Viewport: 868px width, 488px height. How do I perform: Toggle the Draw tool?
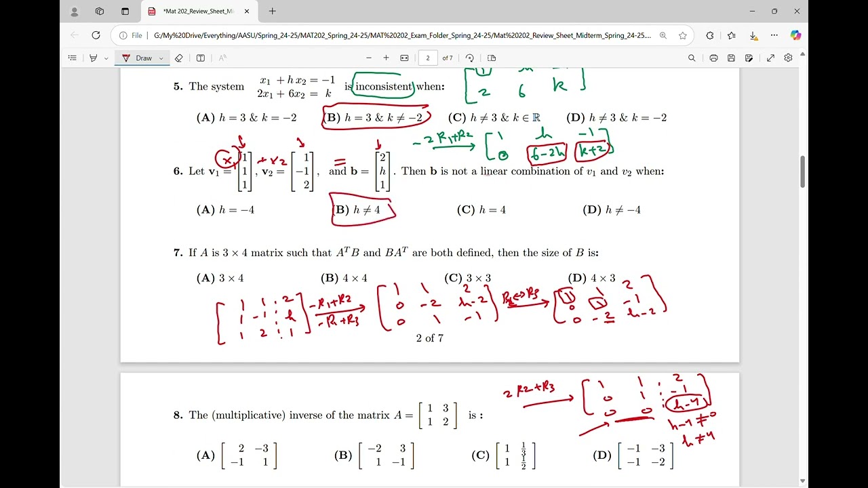pyautogui.click(x=138, y=58)
